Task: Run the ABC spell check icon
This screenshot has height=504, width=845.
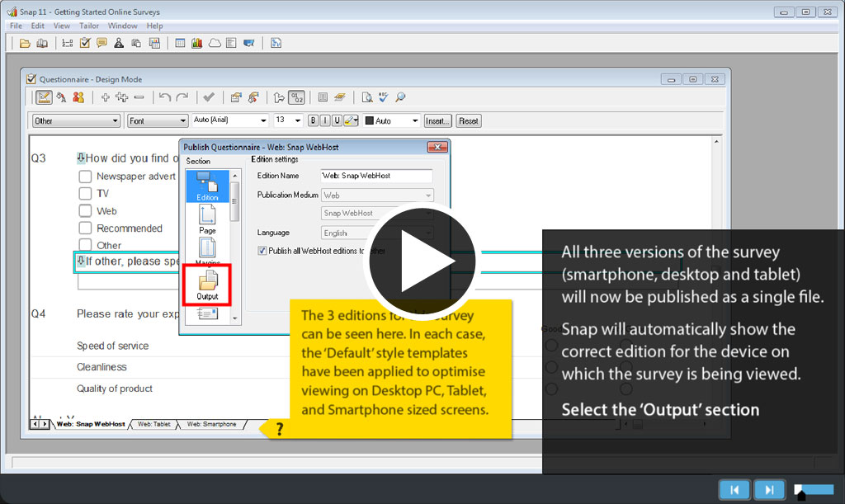Action: point(383,97)
